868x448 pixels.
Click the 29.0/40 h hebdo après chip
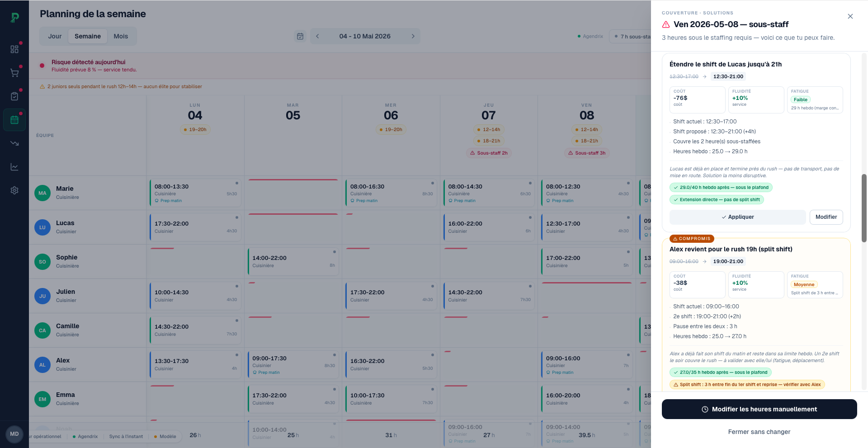(x=721, y=187)
